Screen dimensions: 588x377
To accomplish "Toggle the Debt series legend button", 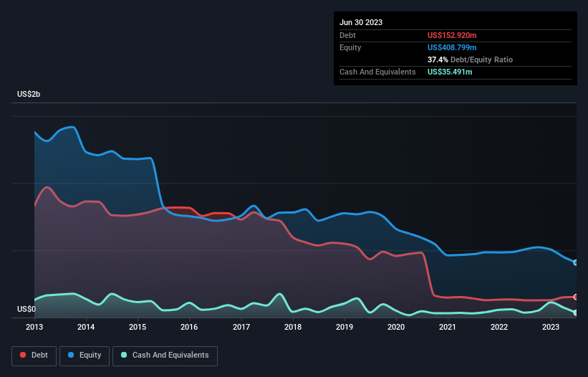I will click(34, 355).
